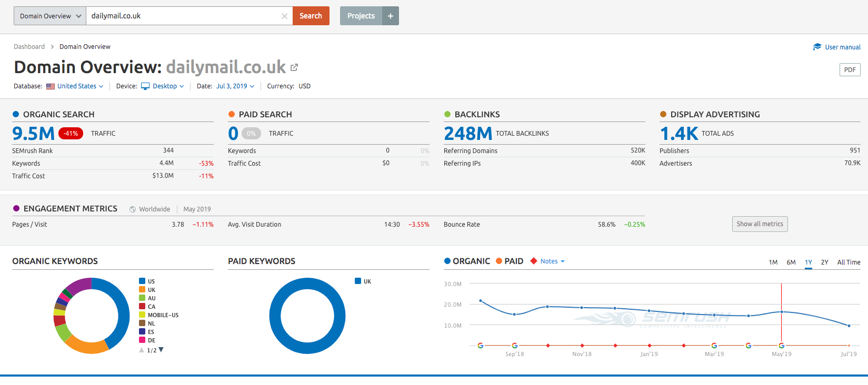Click the red note diamond at Nov'18

pyautogui.click(x=582, y=346)
